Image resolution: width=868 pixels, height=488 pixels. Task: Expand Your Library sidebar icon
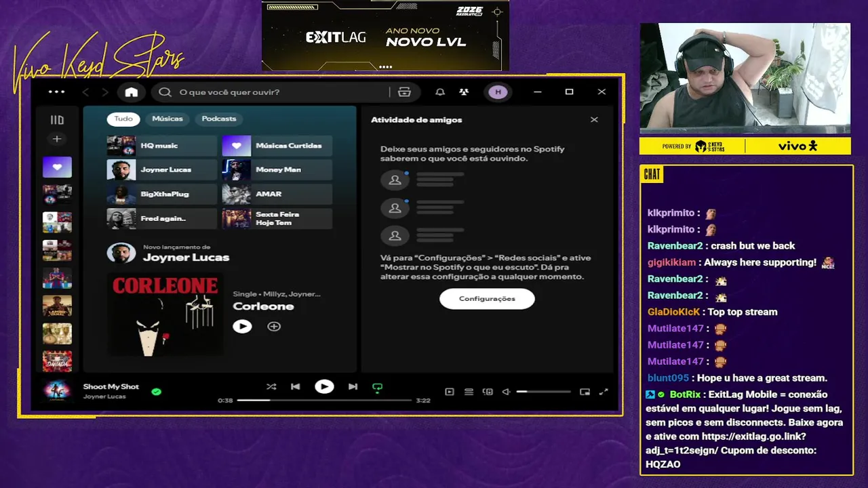pyautogui.click(x=57, y=120)
